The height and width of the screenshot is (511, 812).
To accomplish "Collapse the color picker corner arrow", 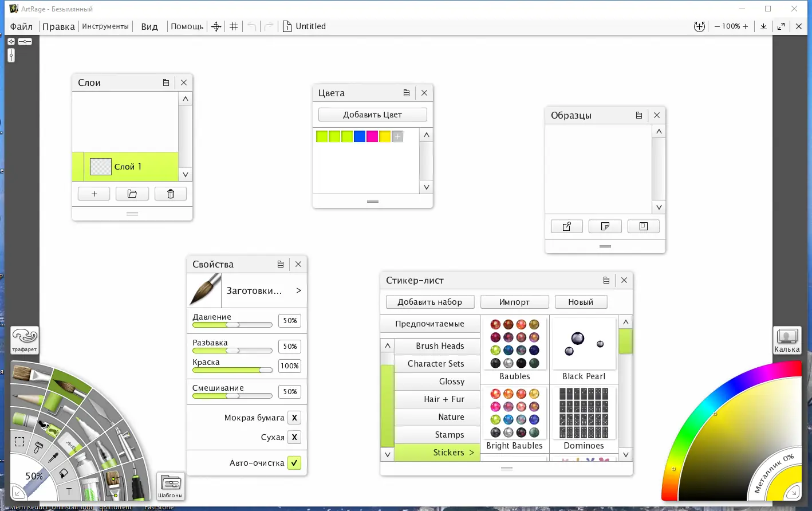I will pyautogui.click(x=793, y=492).
